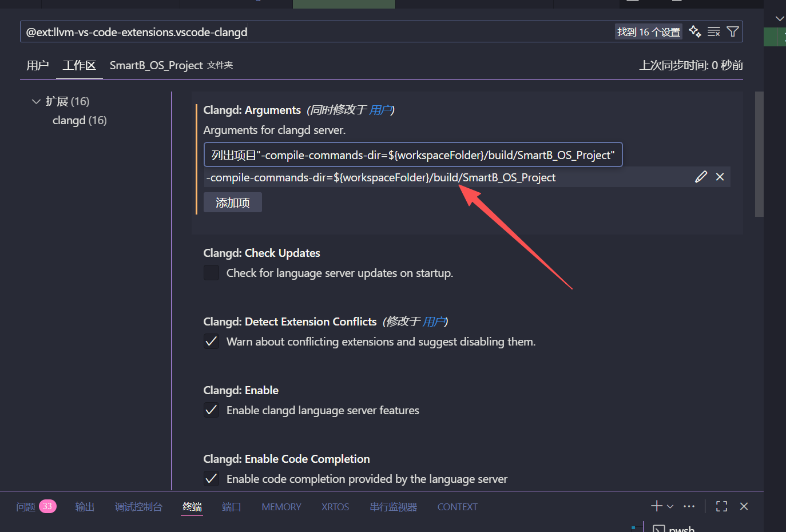786x532 pixels.
Task: Remove the compile-commands-dir argument item
Action: pyautogui.click(x=720, y=177)
